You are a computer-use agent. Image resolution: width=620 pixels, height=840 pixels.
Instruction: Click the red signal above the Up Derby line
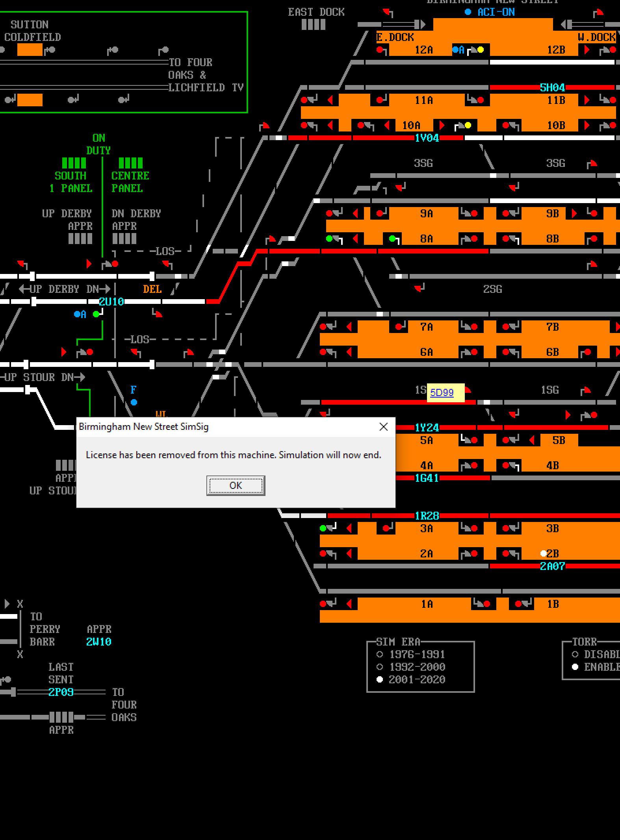pos(115,264)
